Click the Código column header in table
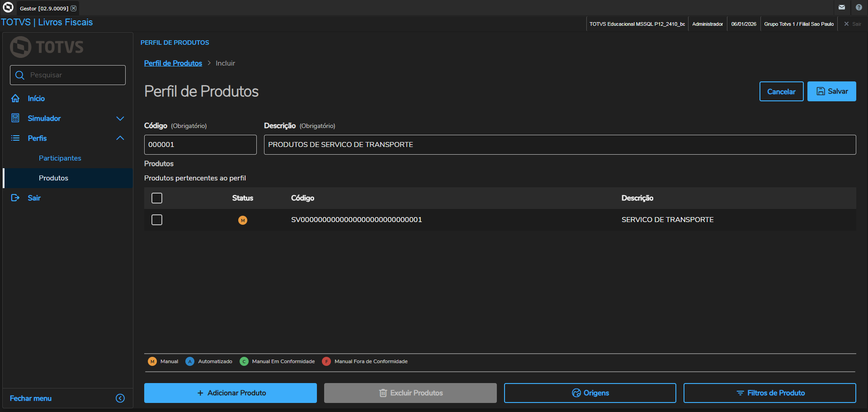This screenshot has width=868, height=412. click(302, 198)
